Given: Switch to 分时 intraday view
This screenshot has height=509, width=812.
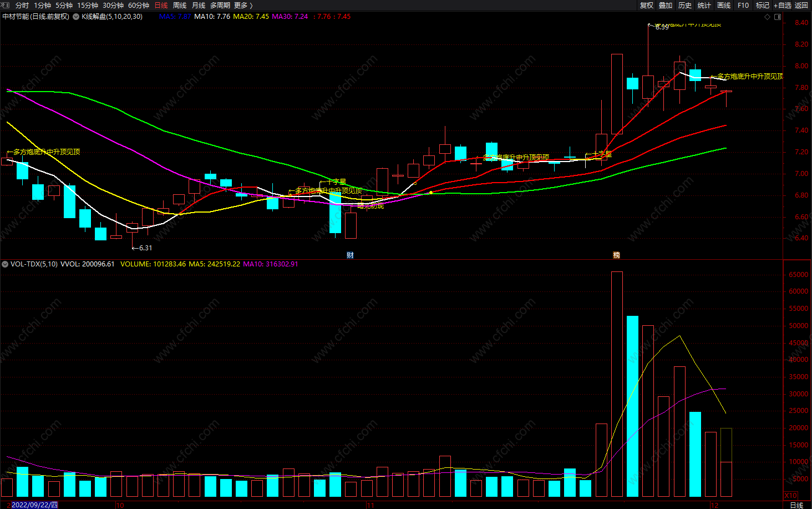Looking at the screenshot, I should coord(22,6).
